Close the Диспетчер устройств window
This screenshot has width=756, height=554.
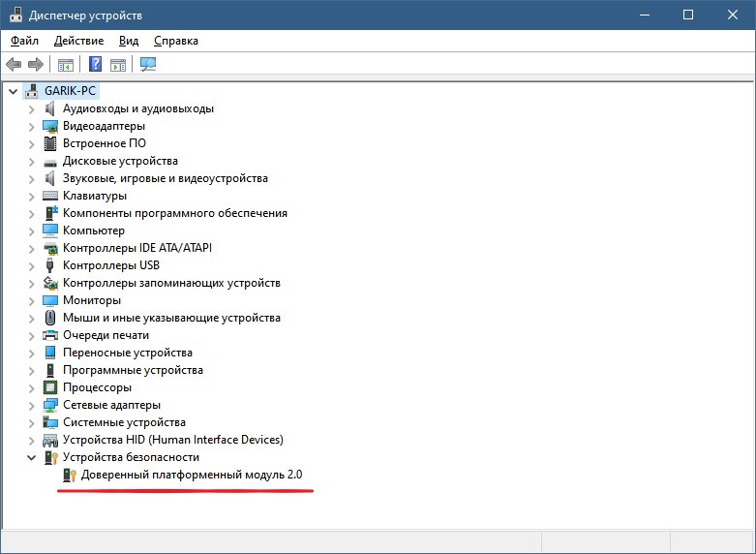tap(733, 15)
